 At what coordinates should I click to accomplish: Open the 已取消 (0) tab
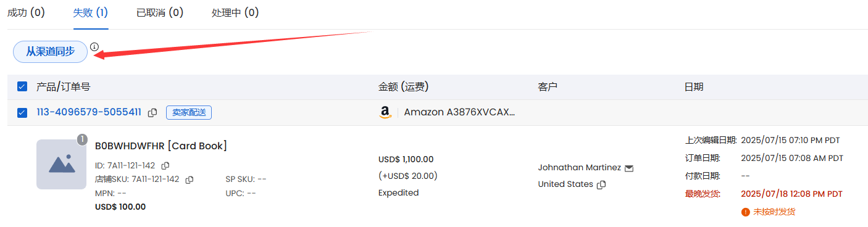160,12
